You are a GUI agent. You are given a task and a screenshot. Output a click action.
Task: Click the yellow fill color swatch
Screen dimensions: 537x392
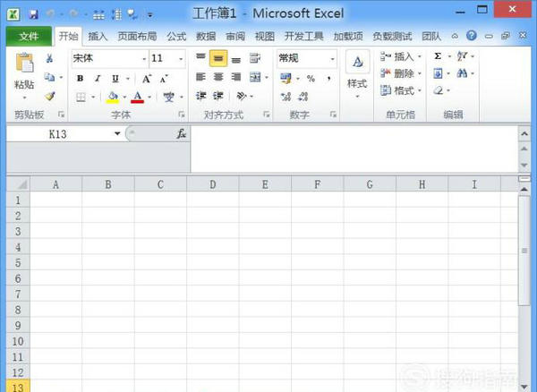click(113, 97)
